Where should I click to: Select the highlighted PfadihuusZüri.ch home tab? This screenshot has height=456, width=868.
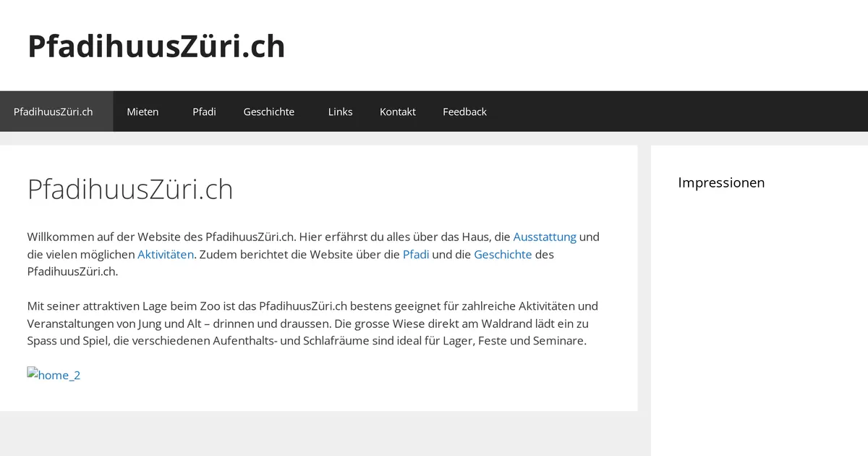(x=54, y=111)
